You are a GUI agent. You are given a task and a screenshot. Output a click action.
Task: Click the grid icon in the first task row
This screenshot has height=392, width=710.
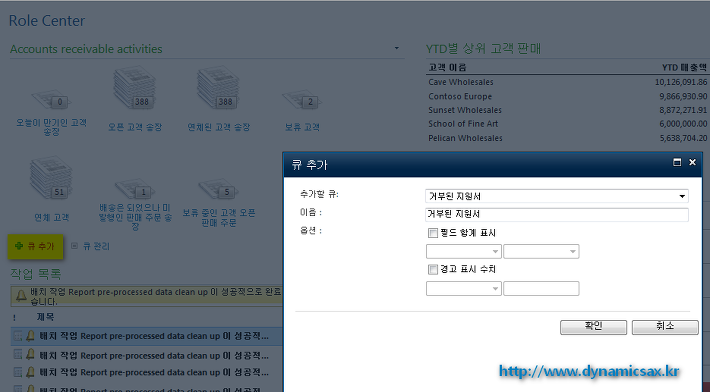click(x=18, y=336)
